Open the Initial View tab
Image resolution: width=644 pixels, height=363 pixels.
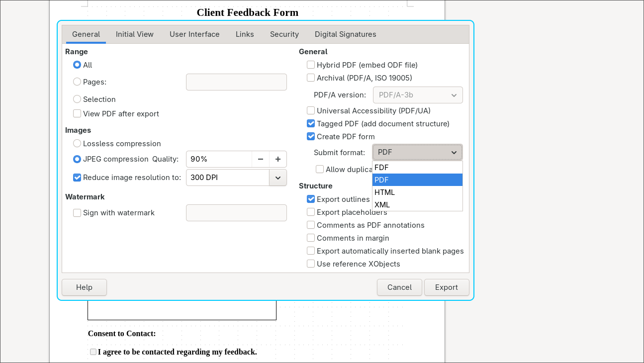pos(135,34)
